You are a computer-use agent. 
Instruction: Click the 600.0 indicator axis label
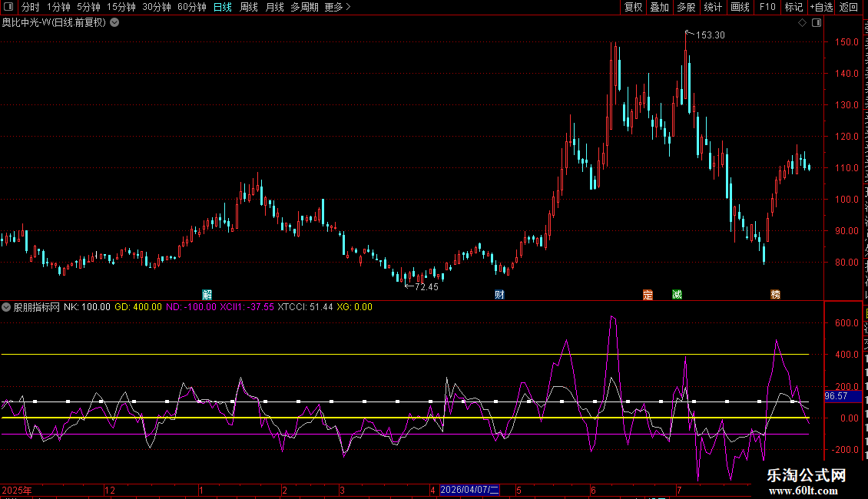pos(846,322)
